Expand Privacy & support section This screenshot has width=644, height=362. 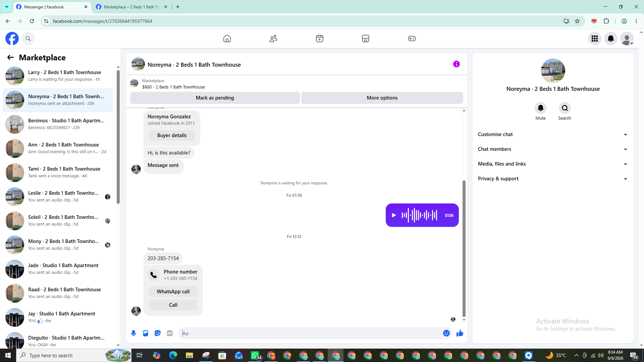553,179
